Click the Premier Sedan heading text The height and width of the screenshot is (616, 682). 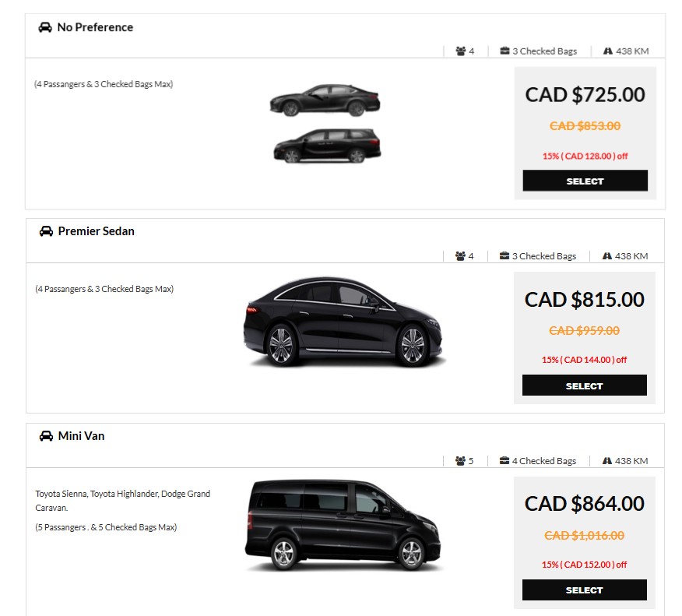[96, 231]
